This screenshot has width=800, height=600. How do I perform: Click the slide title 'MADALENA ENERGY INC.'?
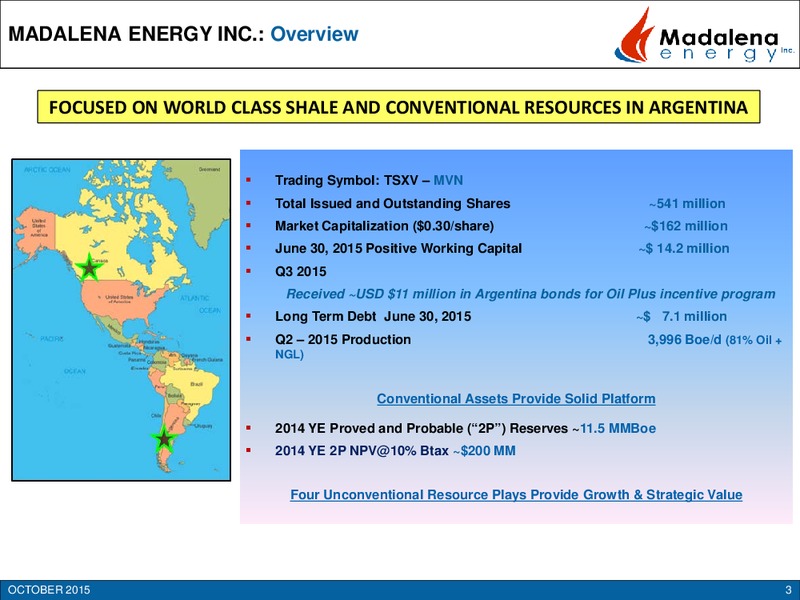(136, 34)
